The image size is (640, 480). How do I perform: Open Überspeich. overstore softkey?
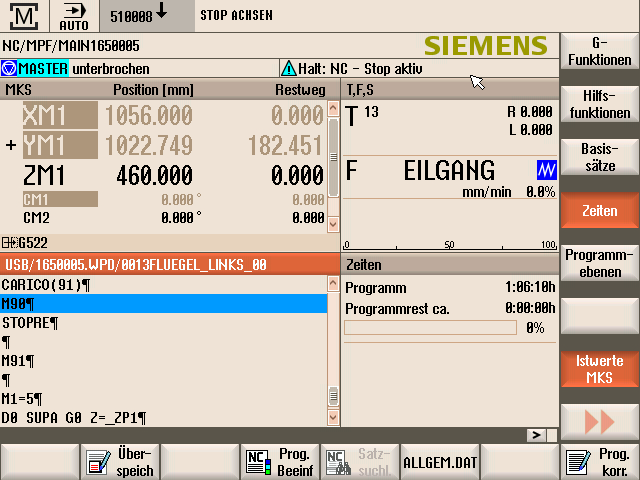[x=120, y=461]
